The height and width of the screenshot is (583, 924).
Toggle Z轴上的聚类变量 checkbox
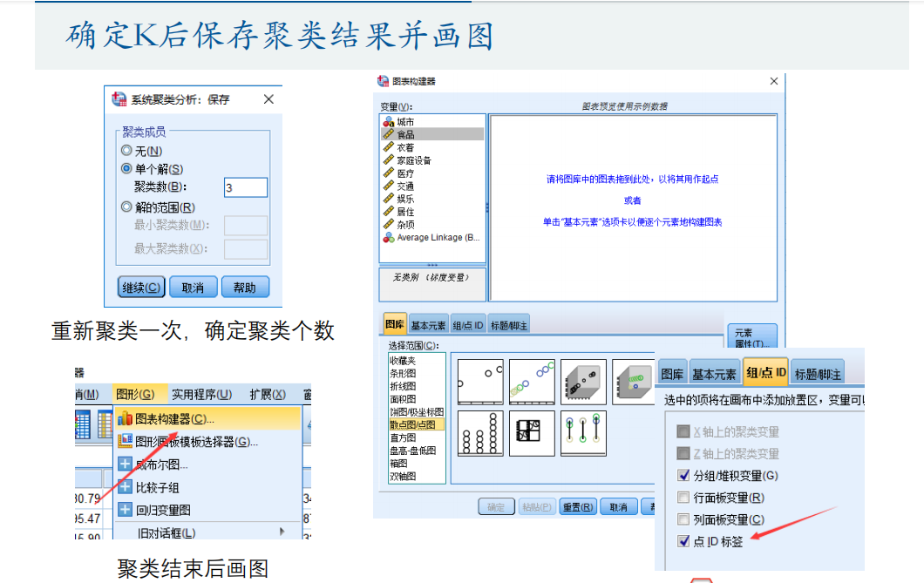tap(683, 453)
